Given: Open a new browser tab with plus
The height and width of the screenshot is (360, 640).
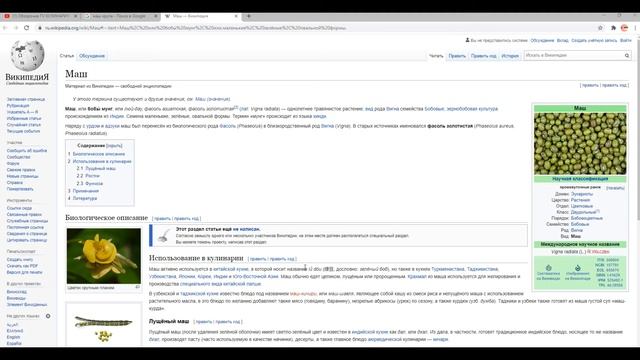Looking at the screenshot, I should (249, 16).
